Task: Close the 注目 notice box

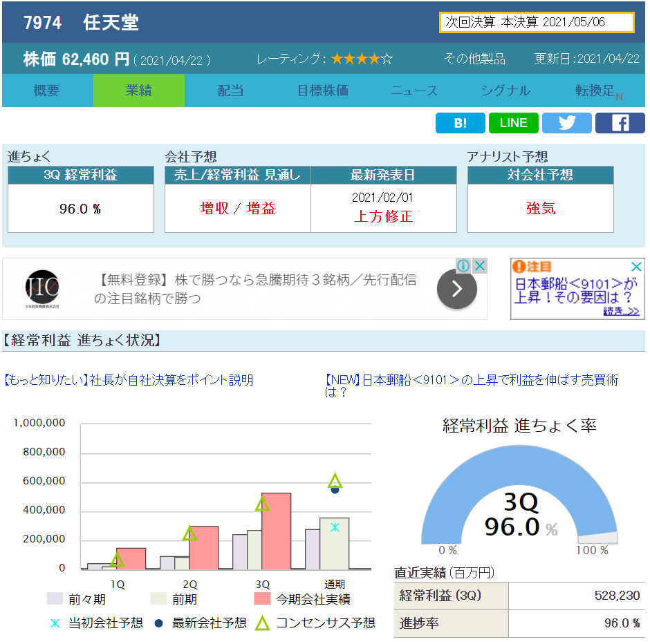Action: tap(636, 266)
